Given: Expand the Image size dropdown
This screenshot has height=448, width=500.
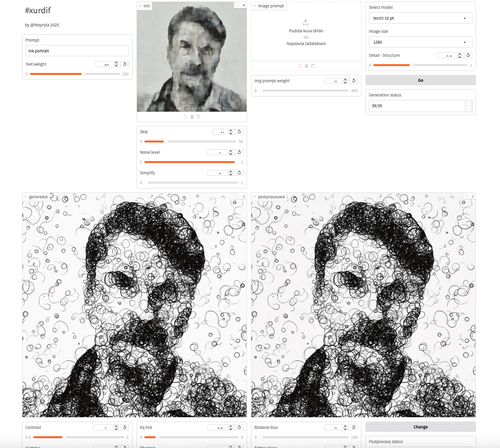Looking at the screenshot, I should click(420, 42).
